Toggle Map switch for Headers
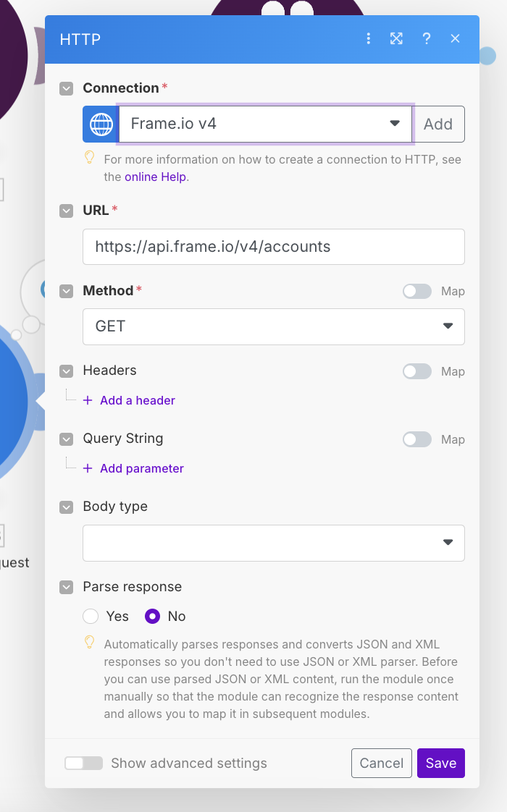Viewport: 507px width, 812px height. [x=417, y=372]
